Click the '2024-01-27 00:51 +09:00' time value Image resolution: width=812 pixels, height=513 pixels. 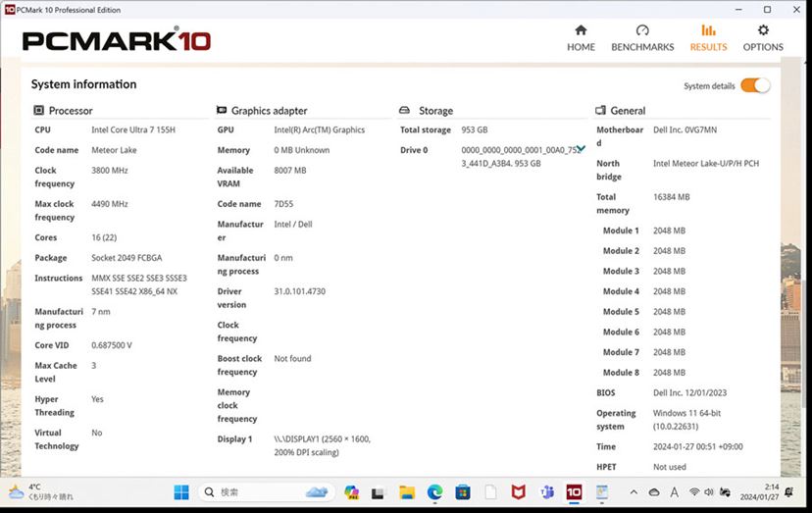[x=697, y=447]
